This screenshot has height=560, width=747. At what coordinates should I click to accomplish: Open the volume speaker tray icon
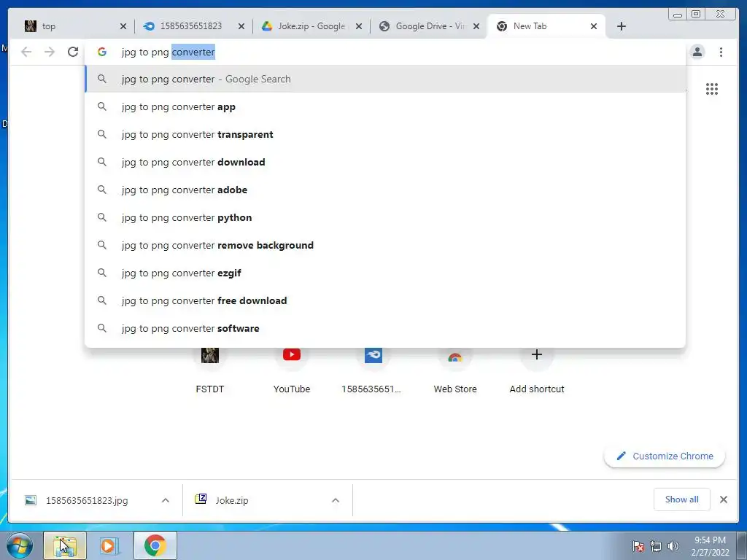(x=673, y=546)
